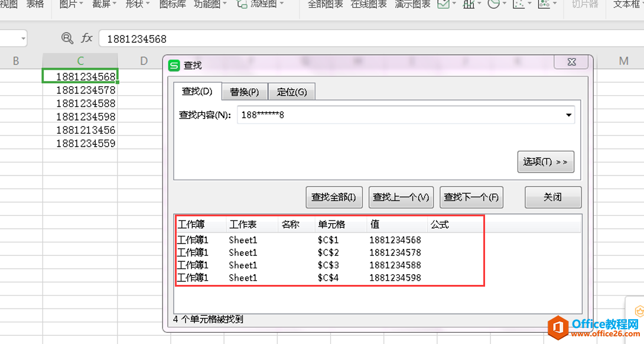Open the 图片 dropdown menu

[71, 5]
